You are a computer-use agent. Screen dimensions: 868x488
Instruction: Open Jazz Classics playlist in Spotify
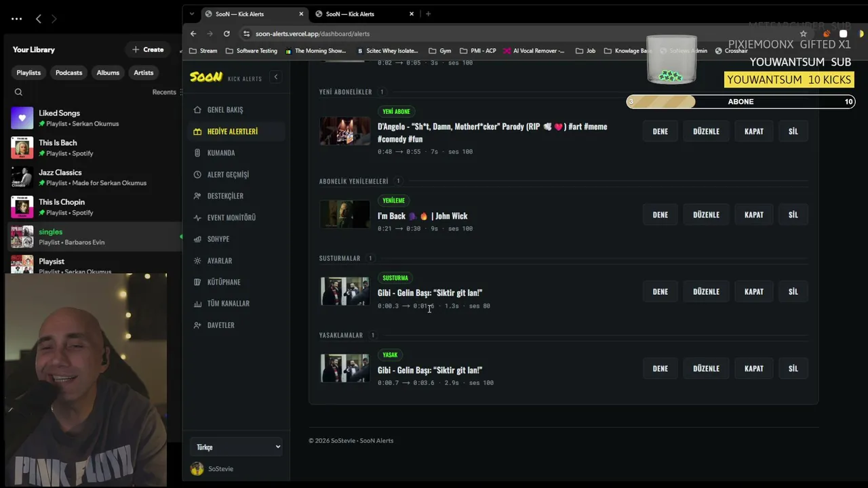[x=95, y=178]
